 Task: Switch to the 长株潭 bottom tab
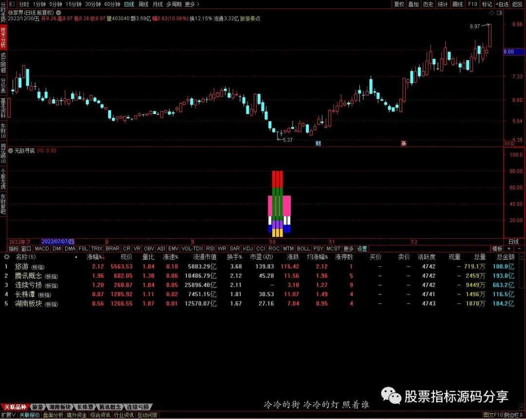click(85, 407)
